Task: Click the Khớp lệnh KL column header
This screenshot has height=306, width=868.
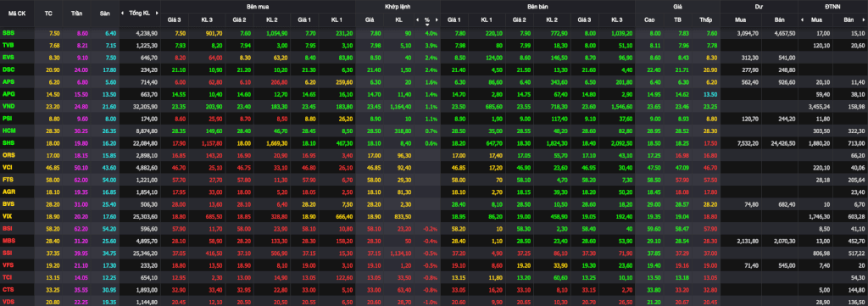Action: pyautogui.click(x=399, y=20)
